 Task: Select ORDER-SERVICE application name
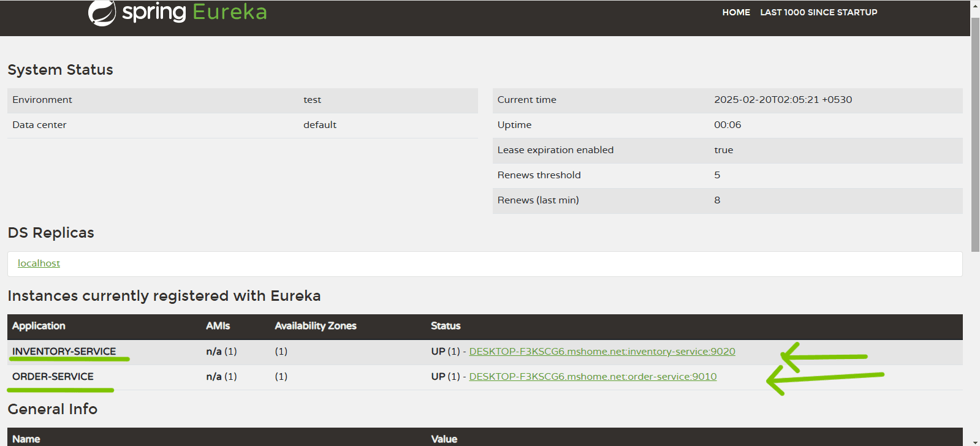click(x=53, y=377)
